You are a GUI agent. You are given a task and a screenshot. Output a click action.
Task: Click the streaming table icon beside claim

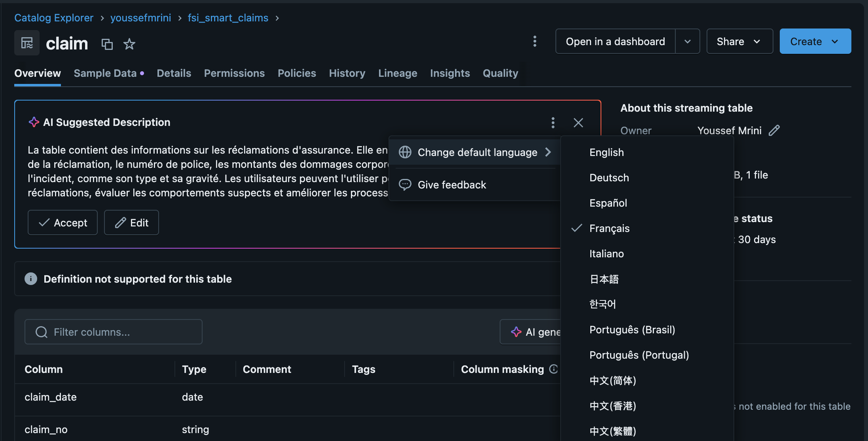coord(27,43)
